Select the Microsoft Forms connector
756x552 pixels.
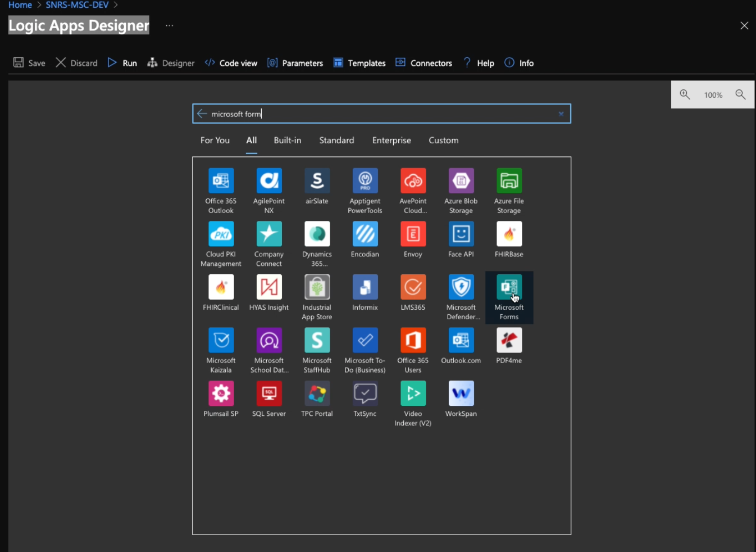coord(509,297)
